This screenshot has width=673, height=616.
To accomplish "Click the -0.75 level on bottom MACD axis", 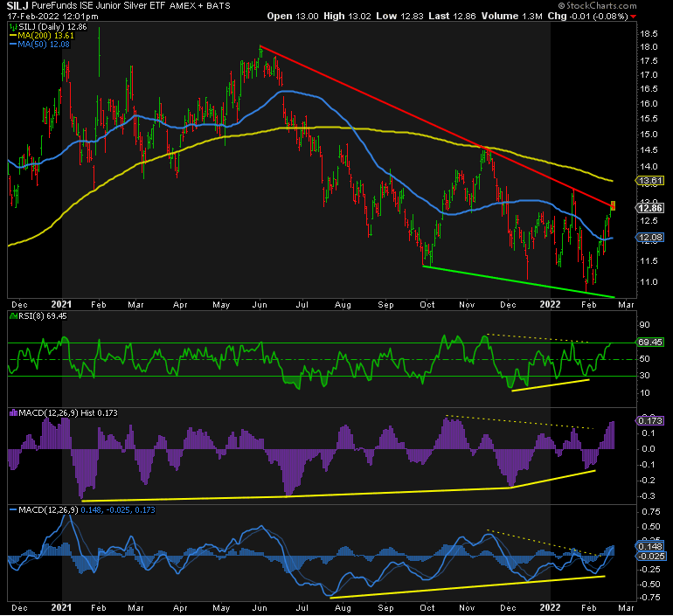I will (x=649, y=598).
